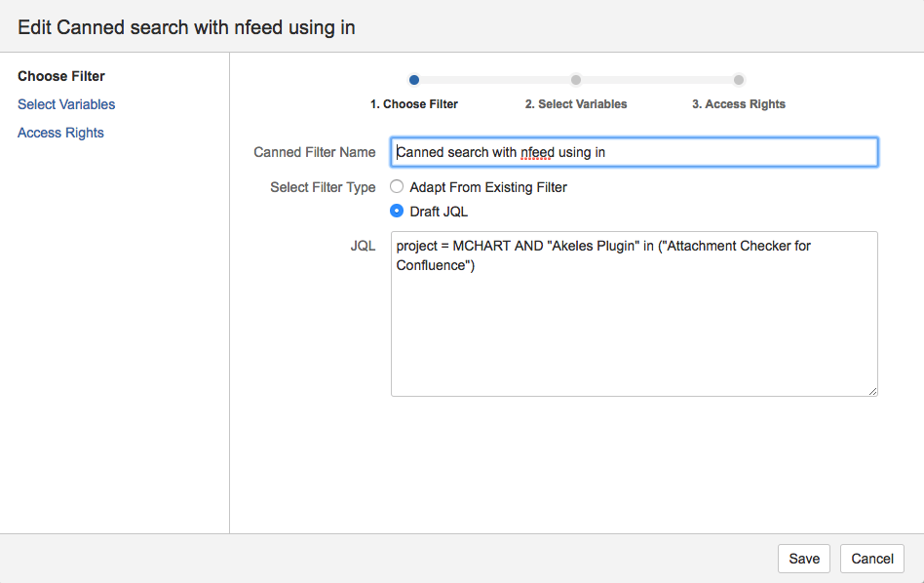This screenshot has width=924, height=583.
Task: Click the 'Select Filter Type' label
Action: pyautogui.click(x=323, y=187)
